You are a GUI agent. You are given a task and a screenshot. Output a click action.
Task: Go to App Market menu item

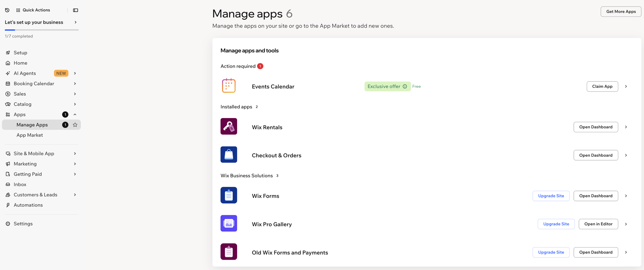tap(30, 135)
